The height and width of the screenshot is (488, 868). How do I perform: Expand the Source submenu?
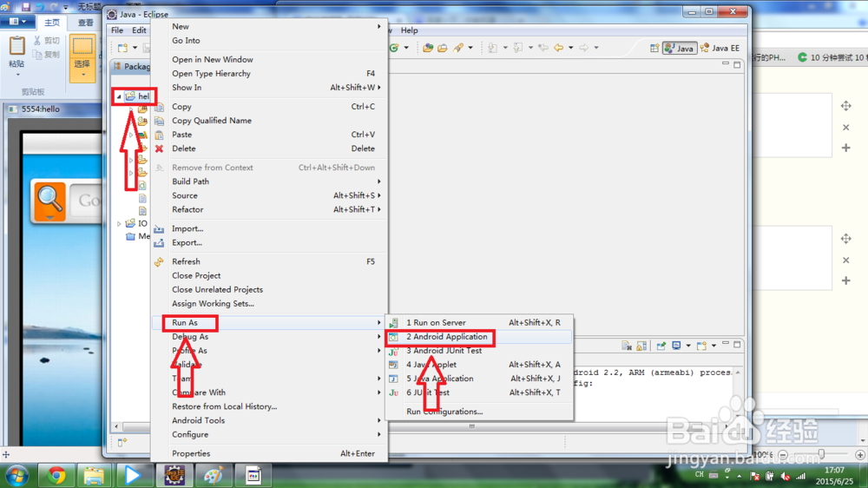click(x=270, y=195)
